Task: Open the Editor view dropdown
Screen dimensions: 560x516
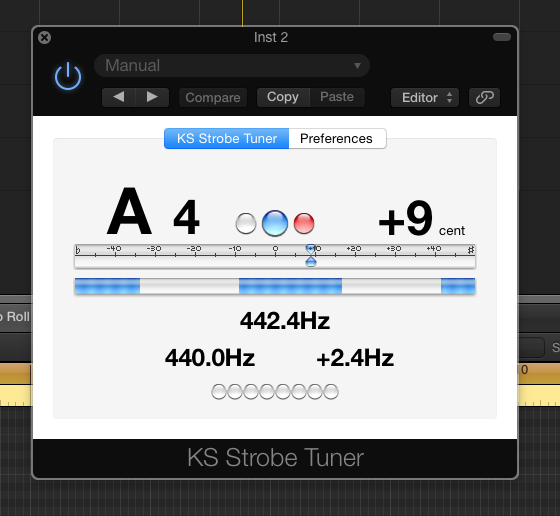Action: pyautogui.click(x=425, y=97)
